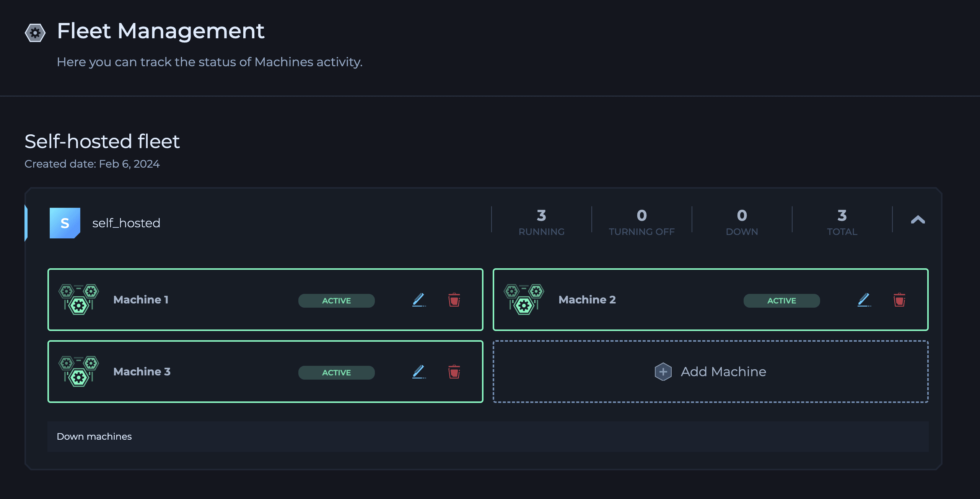Click the Machine 2 ACTIVE status badge
980x499 pixels.
[x=781, y=301]
